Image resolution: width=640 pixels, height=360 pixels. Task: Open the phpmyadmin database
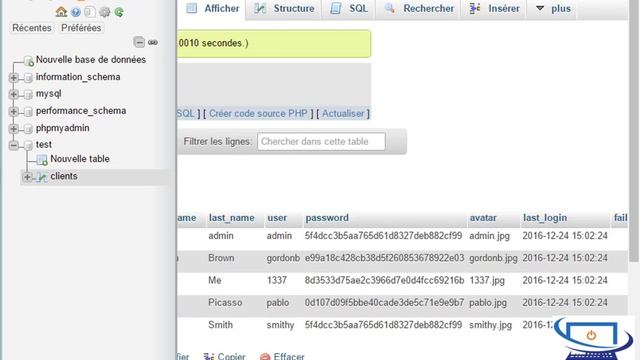62,128
